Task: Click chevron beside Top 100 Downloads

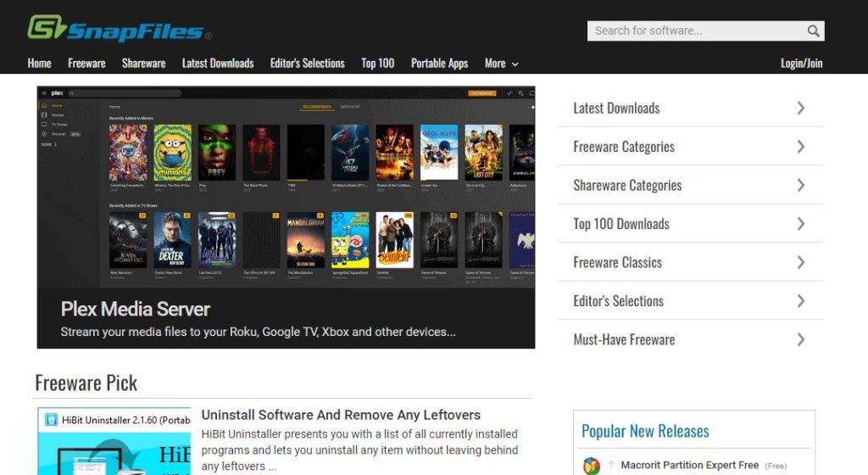Action: [800, 224]
